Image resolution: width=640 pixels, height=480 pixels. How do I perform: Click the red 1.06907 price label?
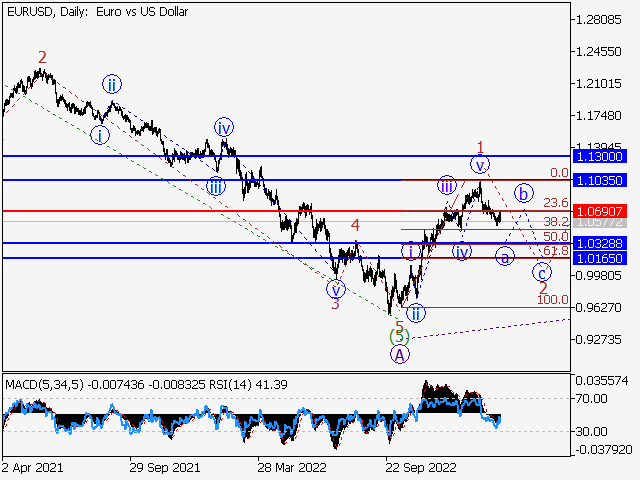600,211
